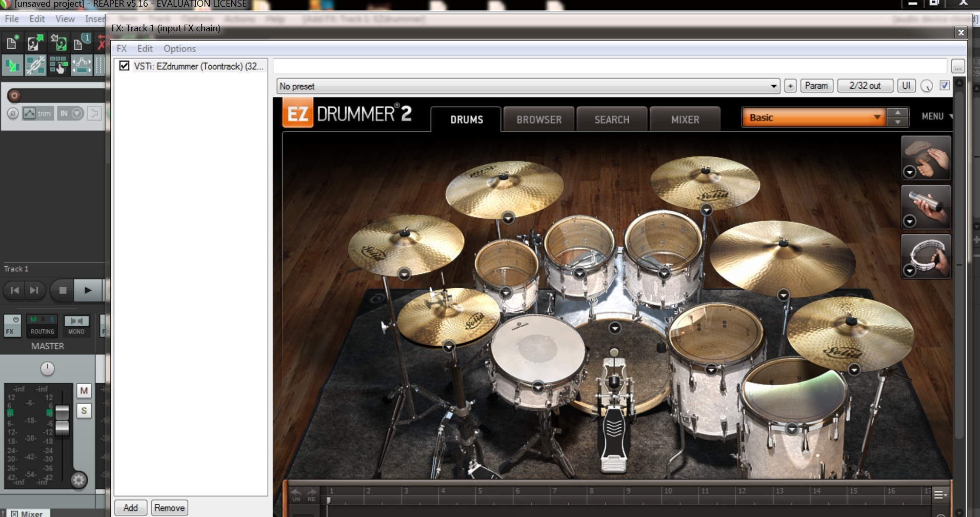Expand the EZdrummer MENU dropdown
Viewport: 980px width, 517px height.
pyautogui.click(x=936, y=116)
